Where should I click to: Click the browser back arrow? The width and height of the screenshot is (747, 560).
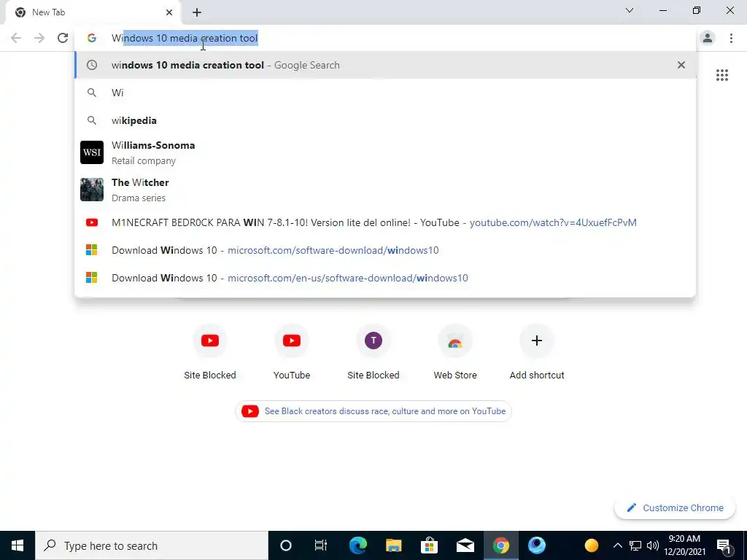click(16, 38)
